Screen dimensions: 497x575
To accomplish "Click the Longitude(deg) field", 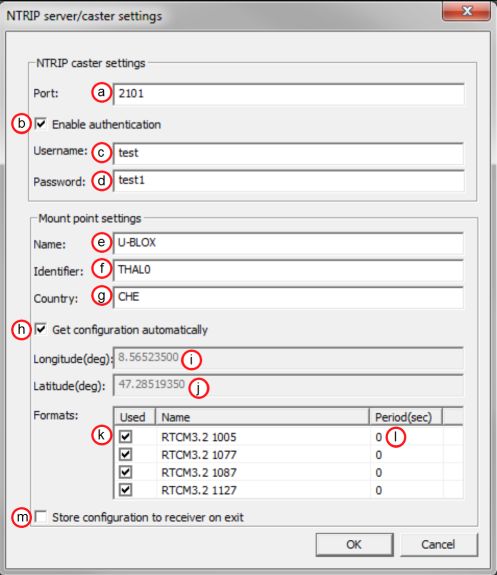I will (288, 358).
